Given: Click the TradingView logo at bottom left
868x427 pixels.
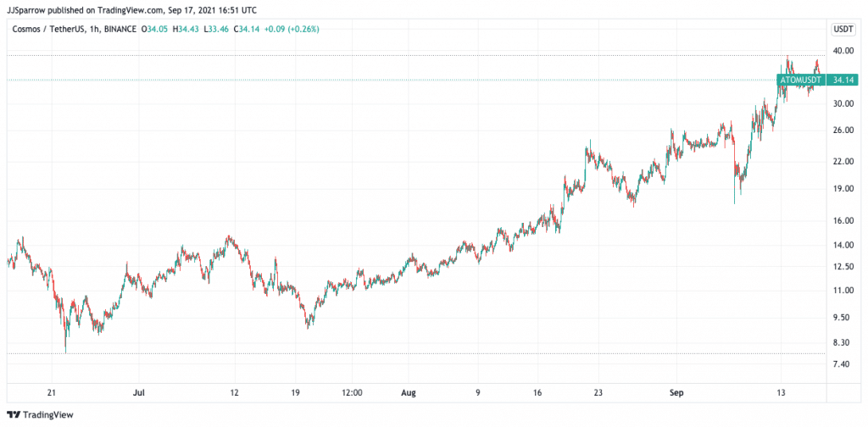Looking at the screenshot, I should click(x=39, y=414).
